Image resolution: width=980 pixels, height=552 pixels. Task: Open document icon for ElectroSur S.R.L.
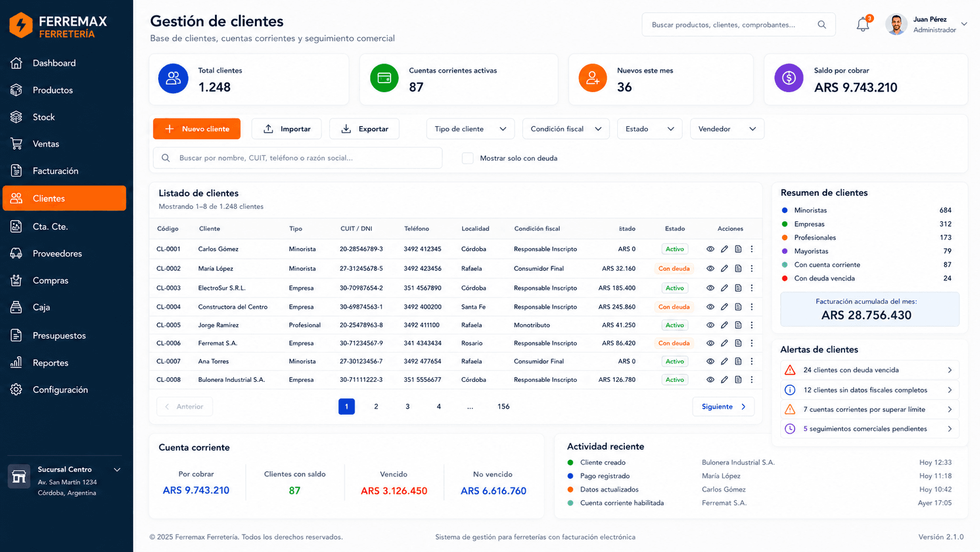click(738, 288)
